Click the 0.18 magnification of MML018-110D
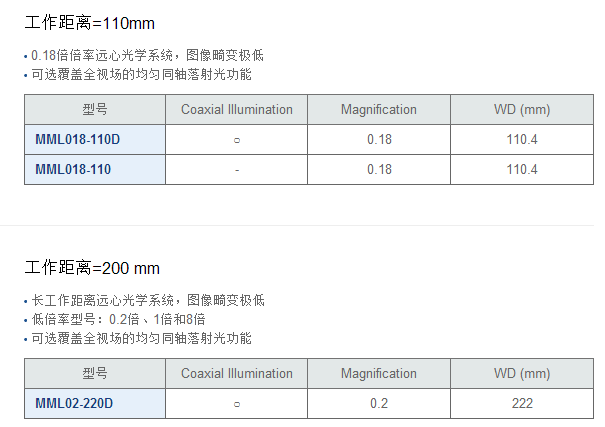Screen dimensions: 605x427 [379, 140]
